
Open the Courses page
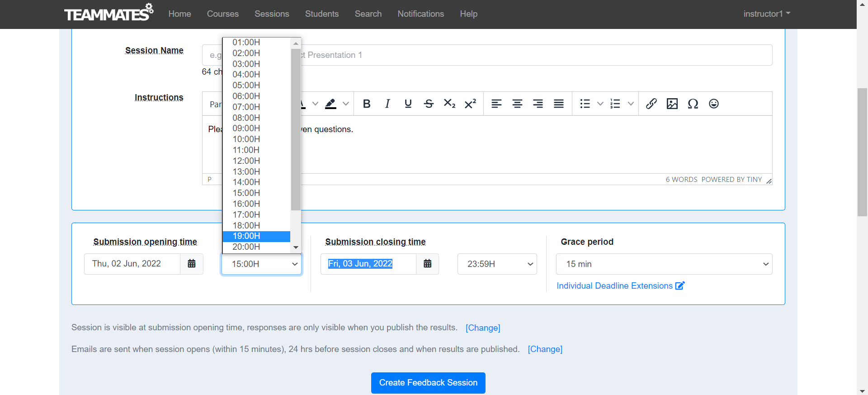[x=222, y=14]
